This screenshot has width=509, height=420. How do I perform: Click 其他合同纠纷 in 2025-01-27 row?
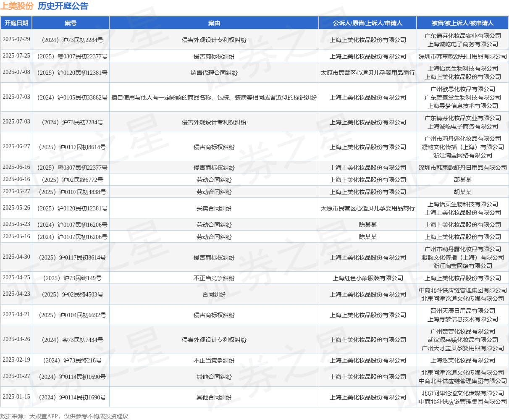[214, 377]
